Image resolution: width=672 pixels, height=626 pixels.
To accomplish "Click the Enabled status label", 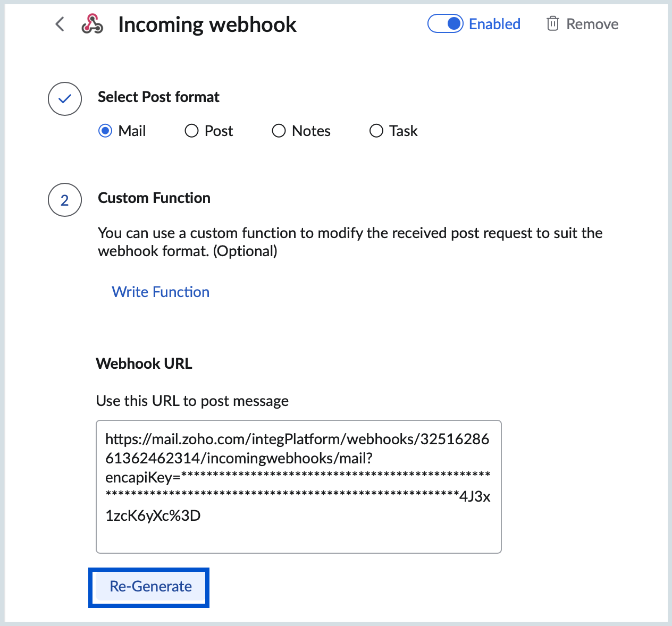I will click(494, 24).
